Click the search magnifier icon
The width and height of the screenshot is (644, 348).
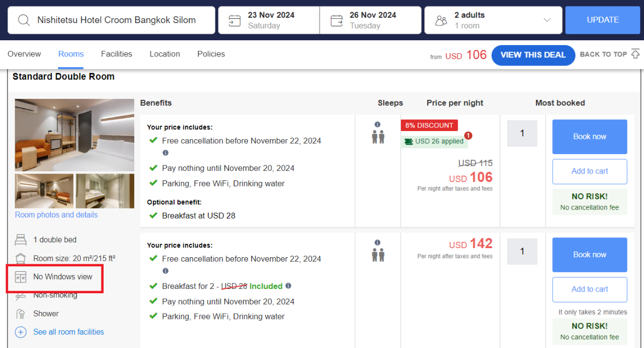pyautogui.click(x=24, y=20)
